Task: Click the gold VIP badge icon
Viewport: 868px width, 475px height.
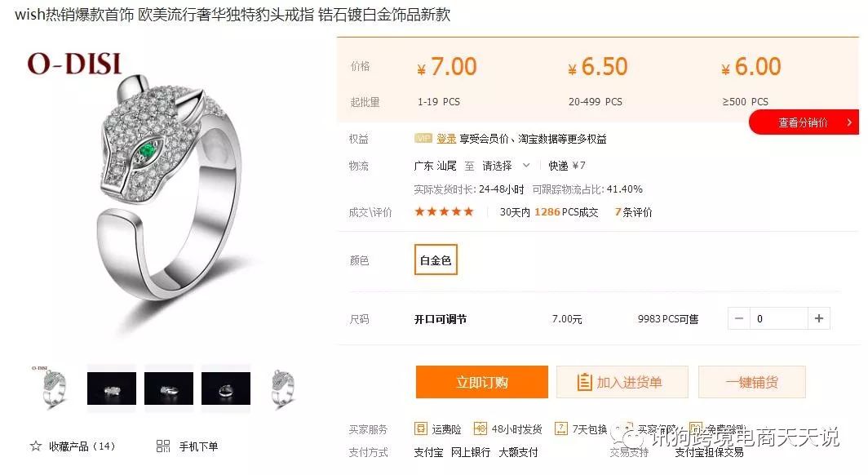Action: 423,139
